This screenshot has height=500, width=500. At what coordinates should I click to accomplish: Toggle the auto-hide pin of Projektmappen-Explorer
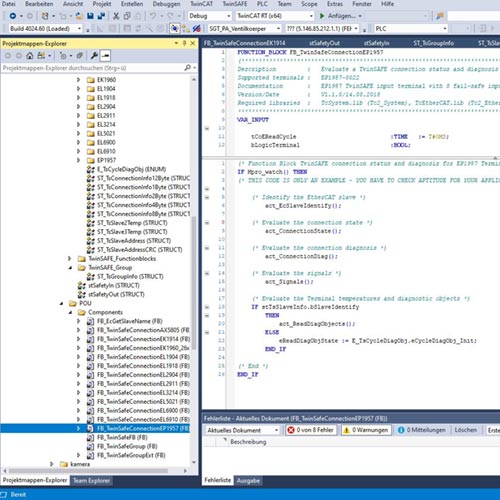pos(184,43)
